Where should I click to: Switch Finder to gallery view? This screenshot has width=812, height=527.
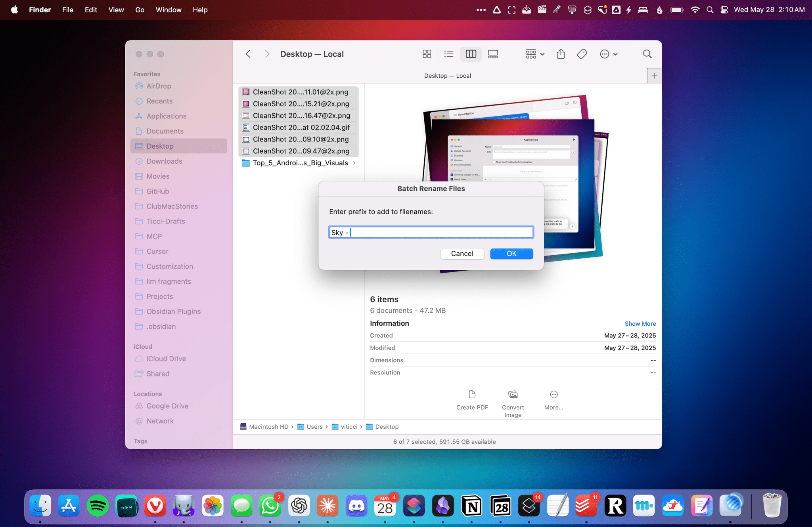[x=493, y=54]
